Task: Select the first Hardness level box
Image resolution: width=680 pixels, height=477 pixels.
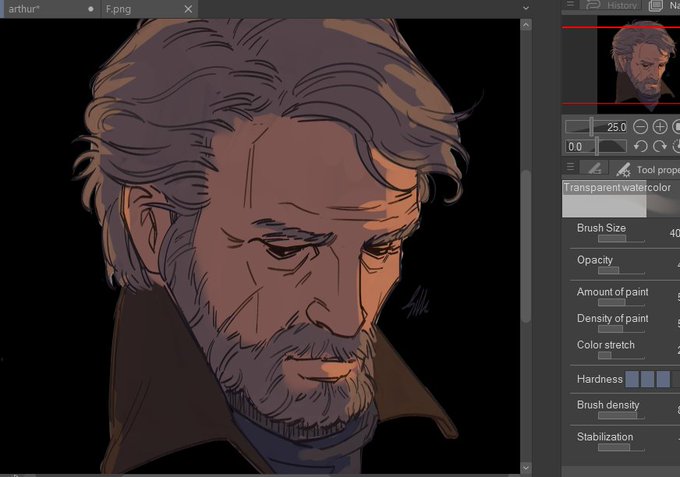Action: pos(632,379)
